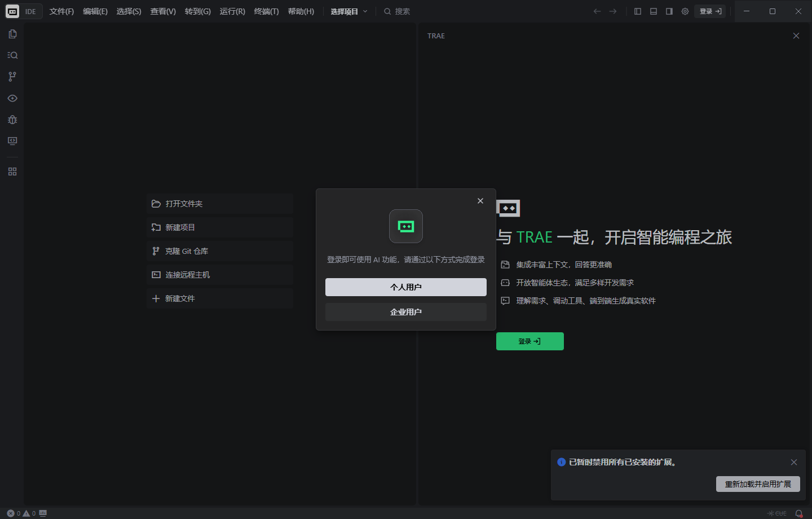The width and height of the screenshot is (812, 519).
Task: Click 克隆 Git 仓库 on the welcome page
Action: click(220, 251)
